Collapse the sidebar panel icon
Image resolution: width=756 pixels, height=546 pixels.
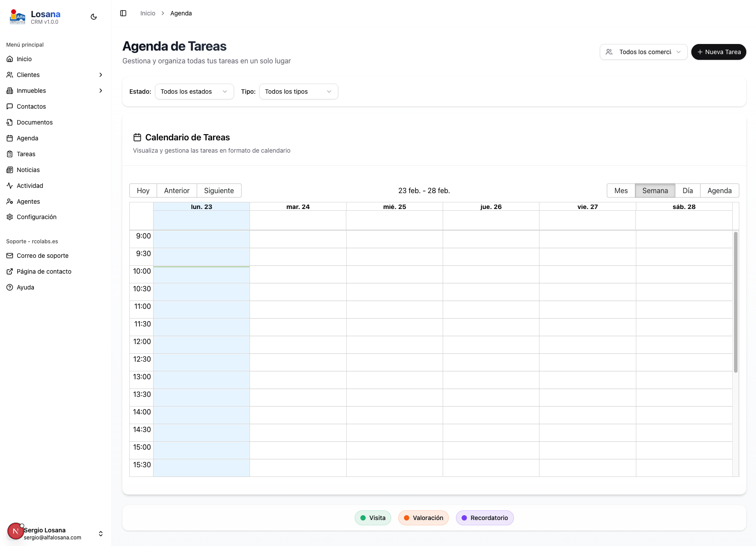tap(123, 13)
